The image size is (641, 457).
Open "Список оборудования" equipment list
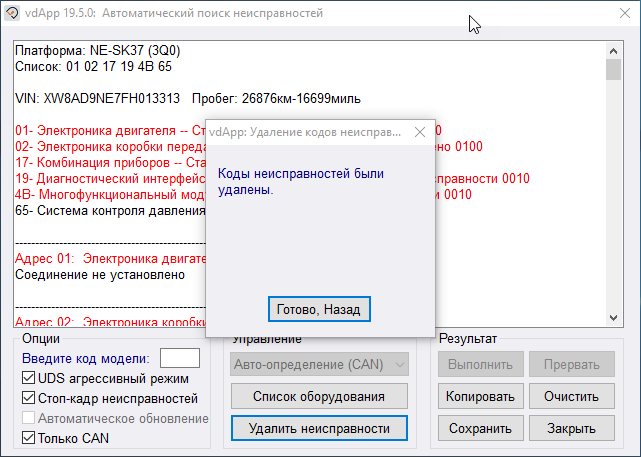(x=319, y=397)
